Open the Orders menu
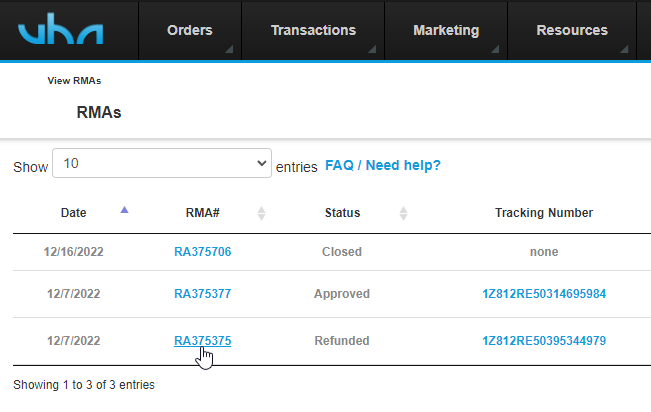The width and height of the screenshot is (651, 412). pyautogui.click(x=190, y=30)
